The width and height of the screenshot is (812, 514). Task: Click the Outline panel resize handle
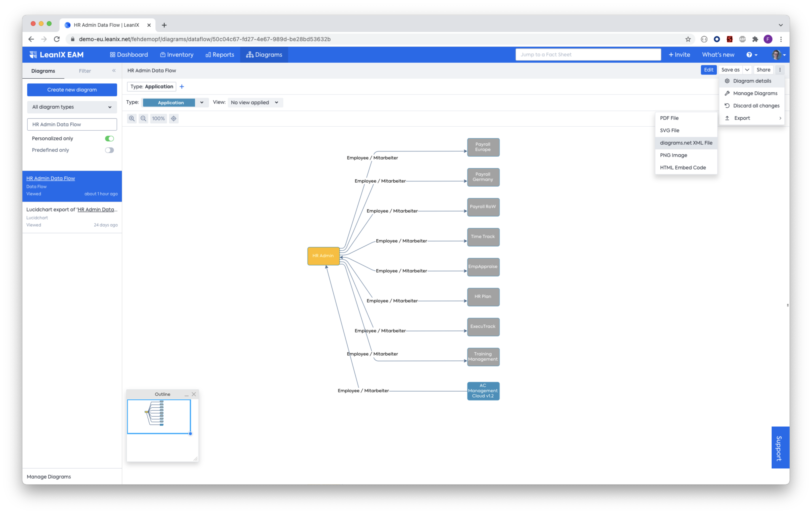coord(196,458)
